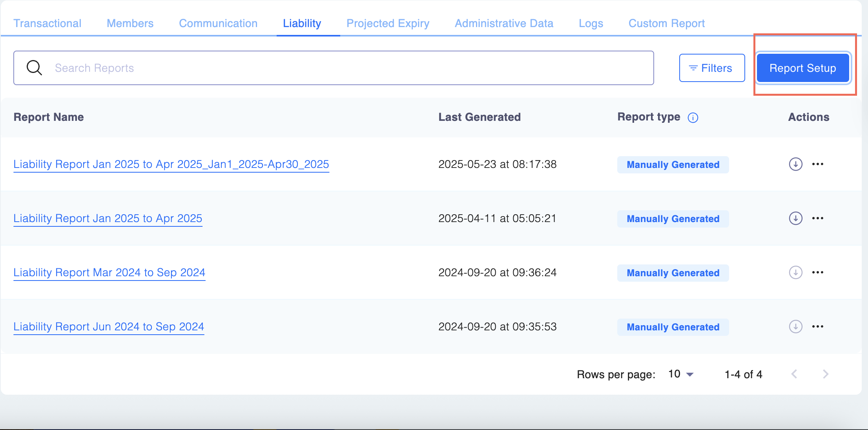Click the Report type info icon

693,118
